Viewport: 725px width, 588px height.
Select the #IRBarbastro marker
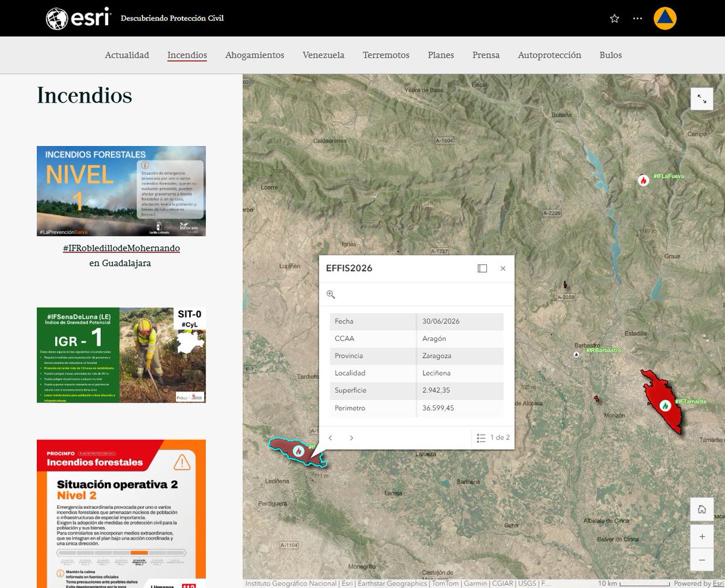point(576,354)
